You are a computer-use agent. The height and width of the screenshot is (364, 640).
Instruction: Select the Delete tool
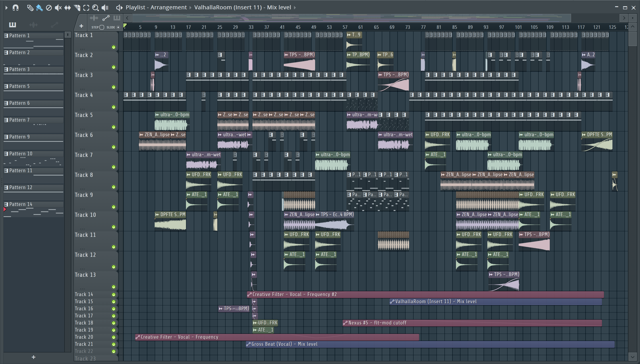point(49,8)
